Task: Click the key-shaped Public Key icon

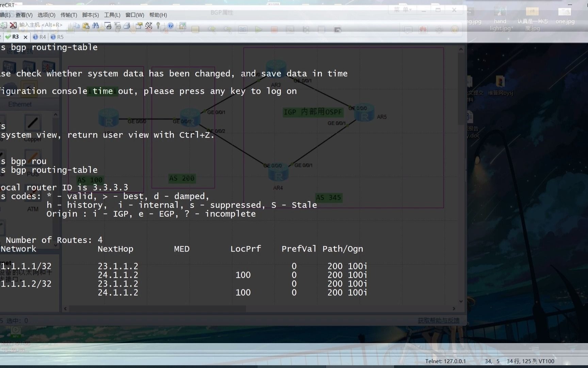Action: click(x=158, y=26)
